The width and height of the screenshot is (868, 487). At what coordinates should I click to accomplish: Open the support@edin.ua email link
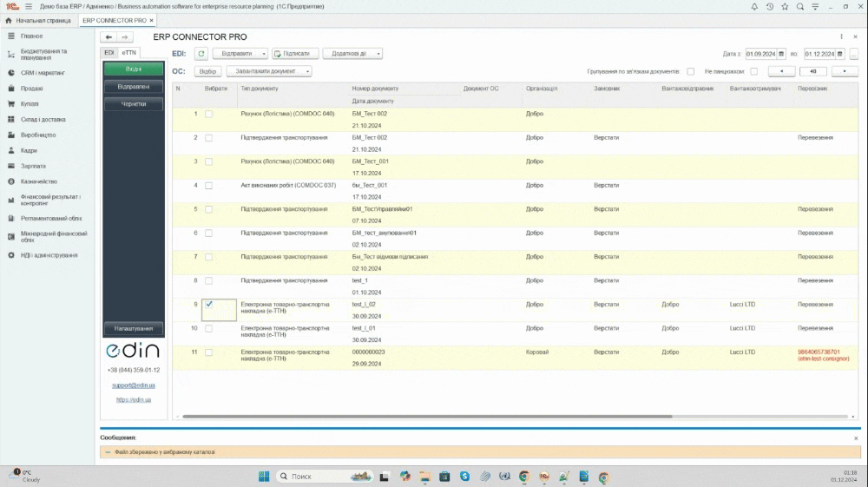(x=134, y=385)
